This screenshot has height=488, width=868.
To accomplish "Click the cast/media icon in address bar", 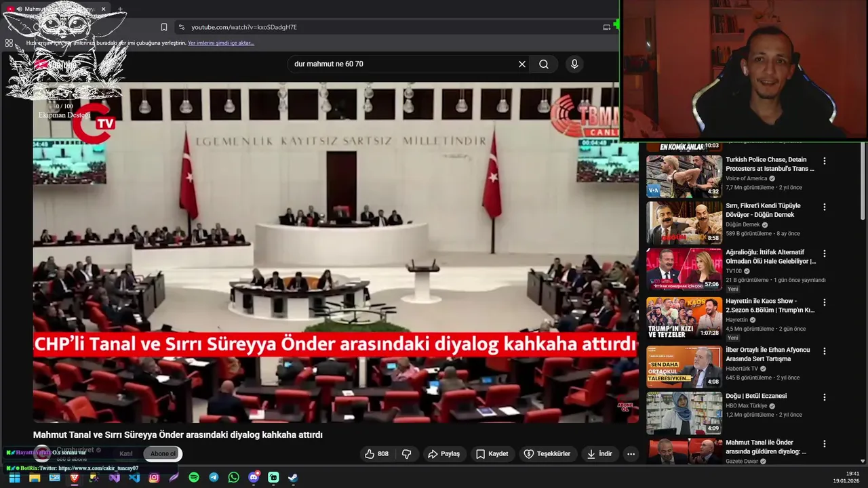I will (x=607, y=27).
